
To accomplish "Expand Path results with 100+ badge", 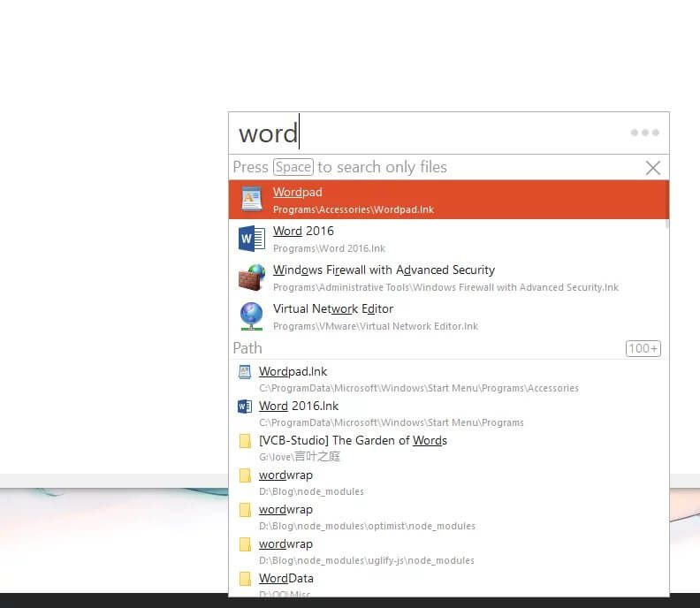I will [643, 348].
